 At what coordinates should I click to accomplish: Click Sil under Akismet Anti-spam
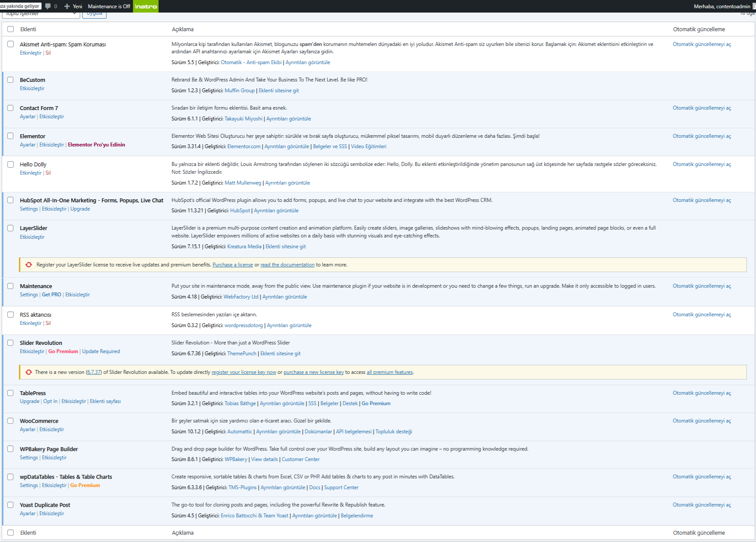click(48, 53)
